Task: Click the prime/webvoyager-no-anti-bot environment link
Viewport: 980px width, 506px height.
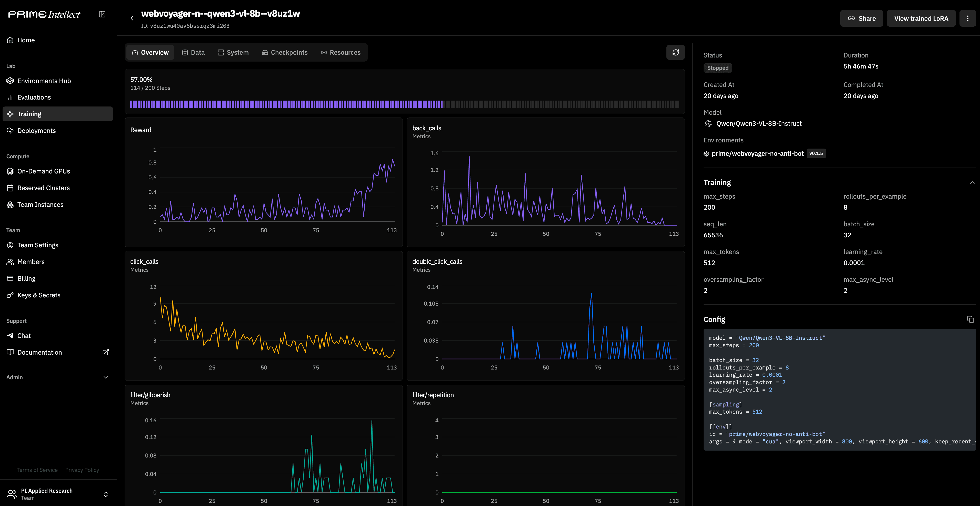Action: pos(757,153)
